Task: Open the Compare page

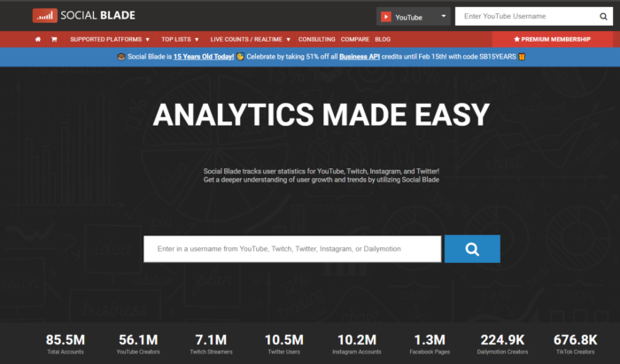Action: pyautogui.click(x=354, y=40)
